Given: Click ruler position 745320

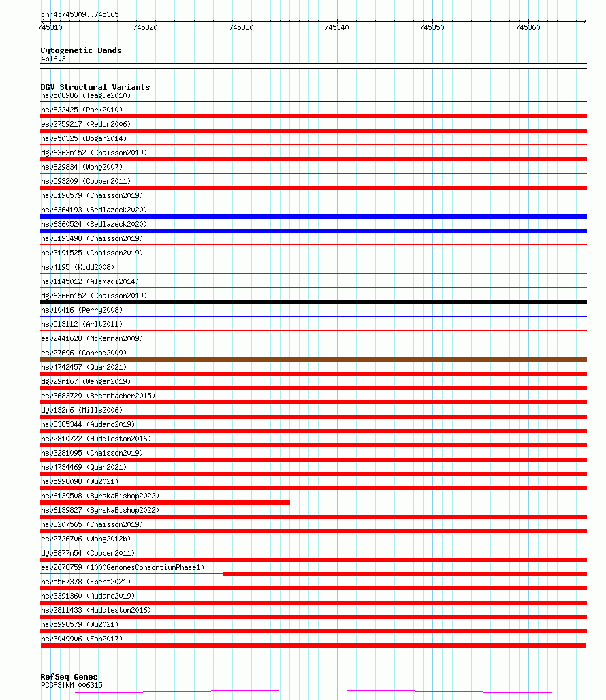Looking at the screenshot, I should 145,27.
